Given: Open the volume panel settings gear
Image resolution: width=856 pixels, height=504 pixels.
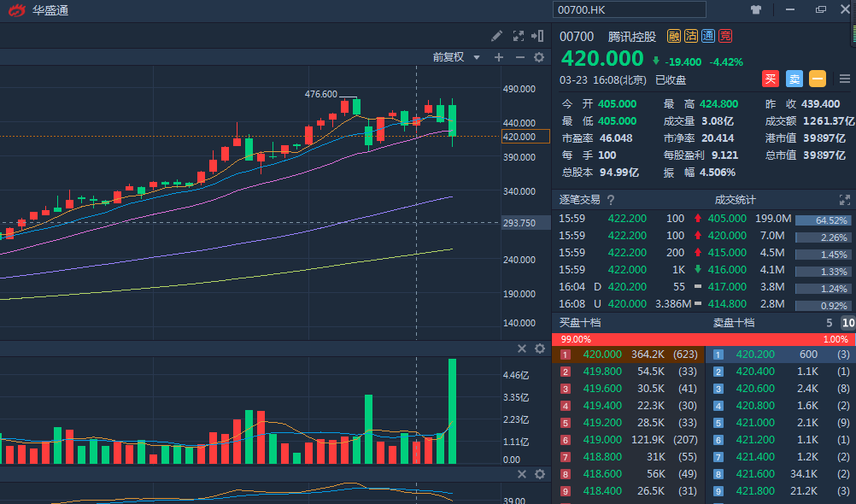Looking at the screenshot, I should click(x=540, y=349).
